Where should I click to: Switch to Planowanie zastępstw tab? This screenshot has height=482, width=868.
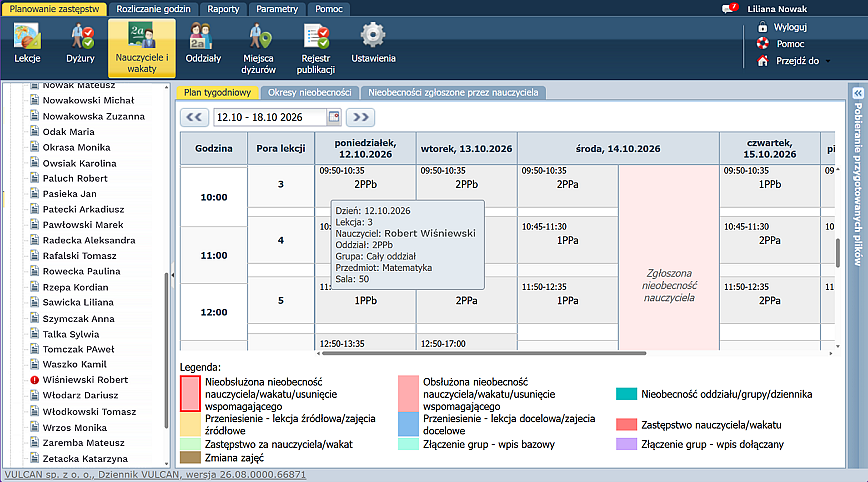[x=54, y=9]
